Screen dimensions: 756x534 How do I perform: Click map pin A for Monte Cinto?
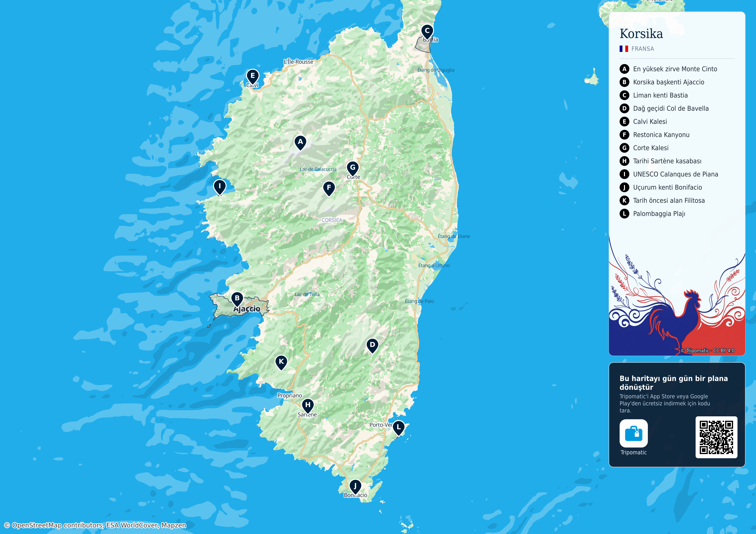pos(300,143)
